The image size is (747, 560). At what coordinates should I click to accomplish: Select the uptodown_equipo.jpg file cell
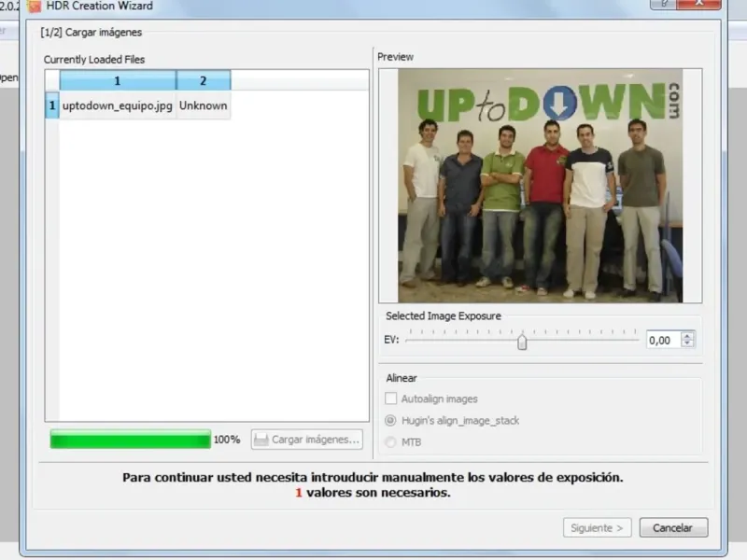(118, 105)
